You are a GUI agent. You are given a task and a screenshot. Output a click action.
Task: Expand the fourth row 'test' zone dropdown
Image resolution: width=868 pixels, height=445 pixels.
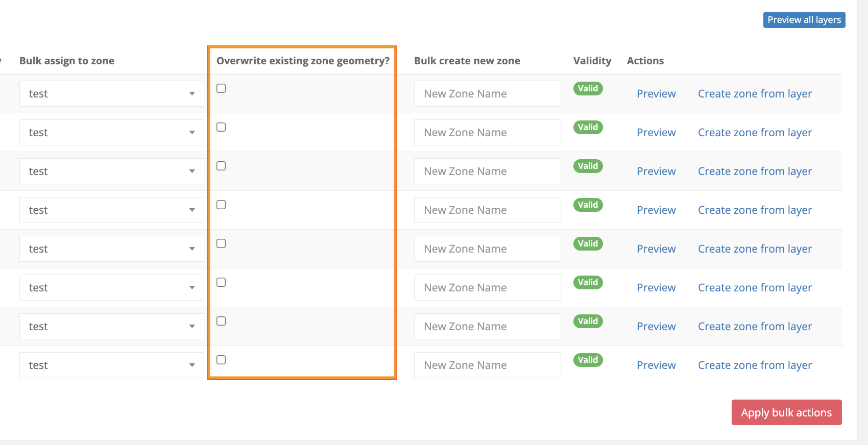(x=111, y=210)
